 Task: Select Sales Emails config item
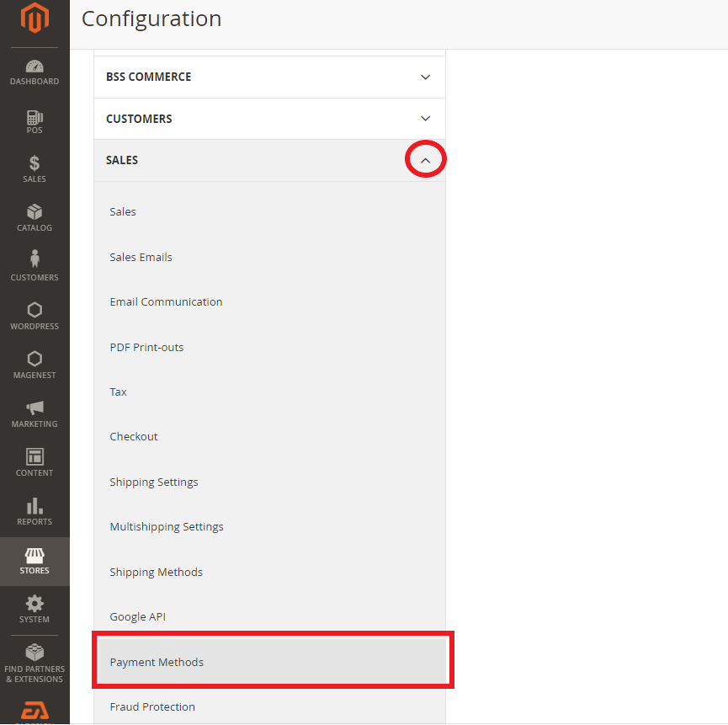(141, 258)
